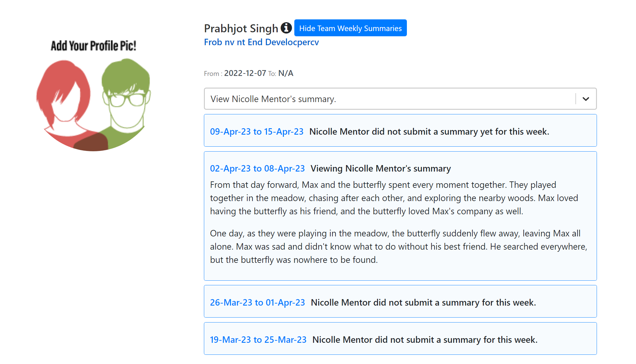Open the Frob nv nt End Develocpercv link

[261, 42]
